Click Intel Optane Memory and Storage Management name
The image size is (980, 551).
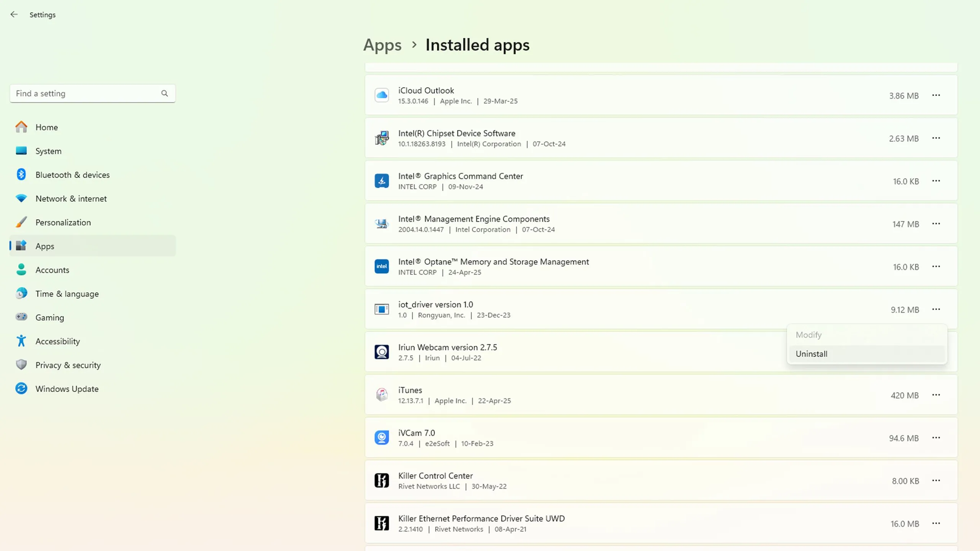(493, 262)
